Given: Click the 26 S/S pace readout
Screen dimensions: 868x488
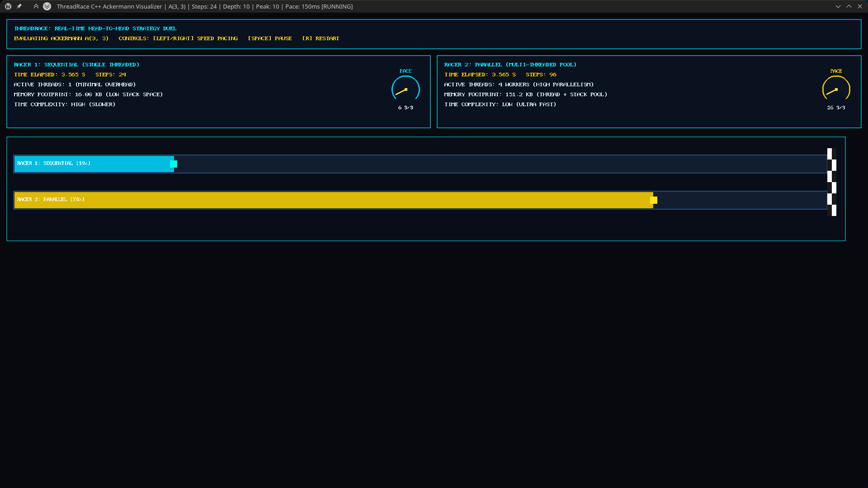Looking at the screenshot, I should [x=836, y=108].
